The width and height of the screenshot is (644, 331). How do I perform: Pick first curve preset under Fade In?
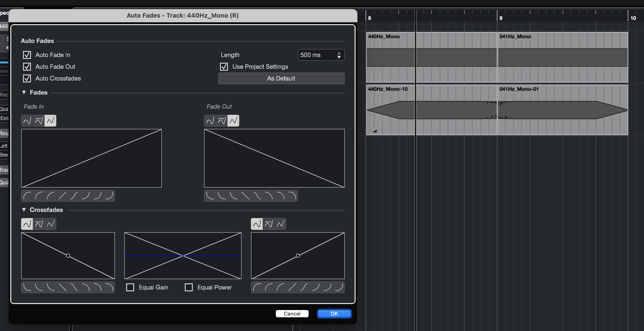point(27,196)
